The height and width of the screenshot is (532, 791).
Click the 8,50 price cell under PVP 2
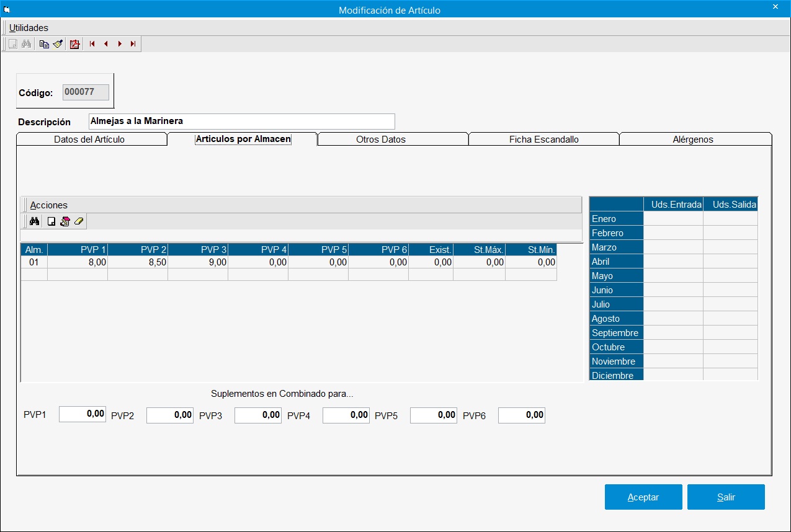click(x=138, y=262)
